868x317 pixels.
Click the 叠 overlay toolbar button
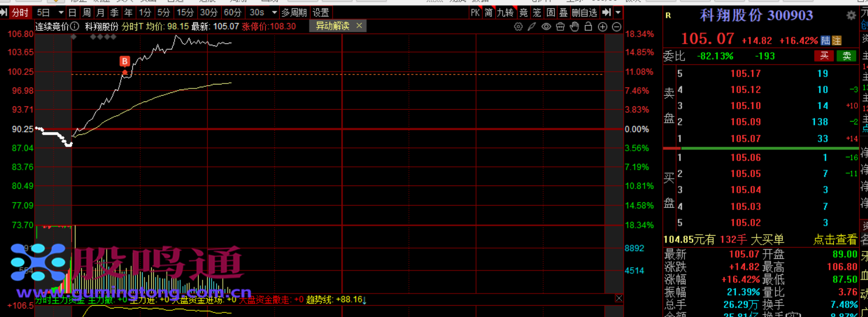click(564, 12)
